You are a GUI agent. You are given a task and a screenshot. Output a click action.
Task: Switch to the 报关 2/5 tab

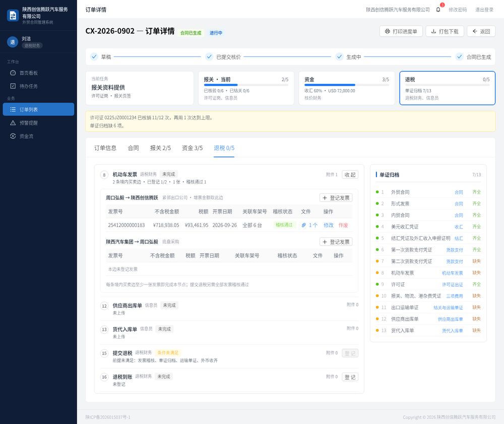click(x=160, y=148)
